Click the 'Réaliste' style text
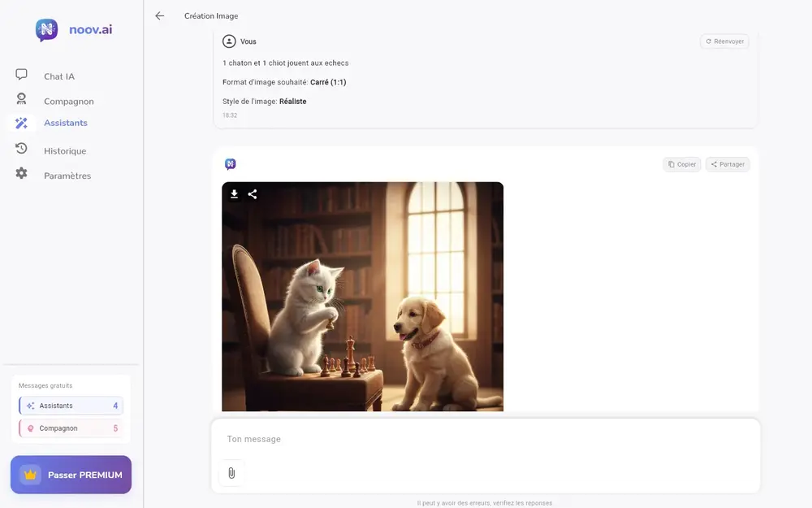The height and width of the screenshot is (508, 812). (x=292, y=102)
